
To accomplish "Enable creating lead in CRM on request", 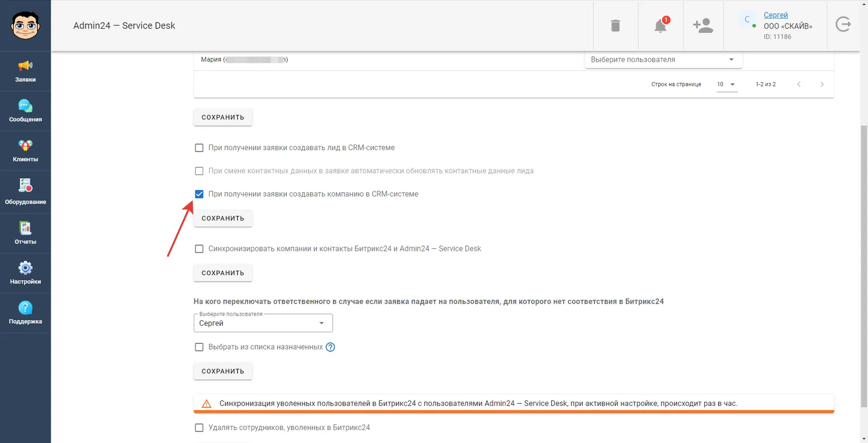I will click(199, 148).
